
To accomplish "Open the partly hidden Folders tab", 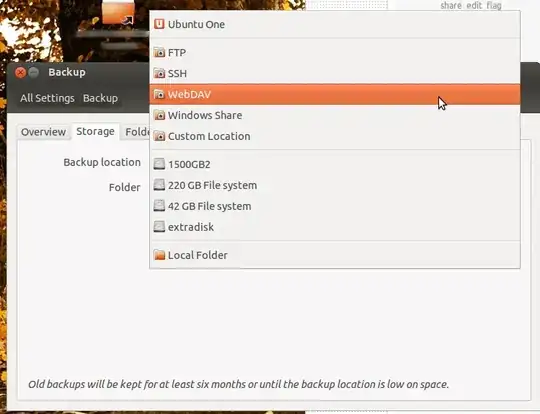I will (x=136, y=132).
